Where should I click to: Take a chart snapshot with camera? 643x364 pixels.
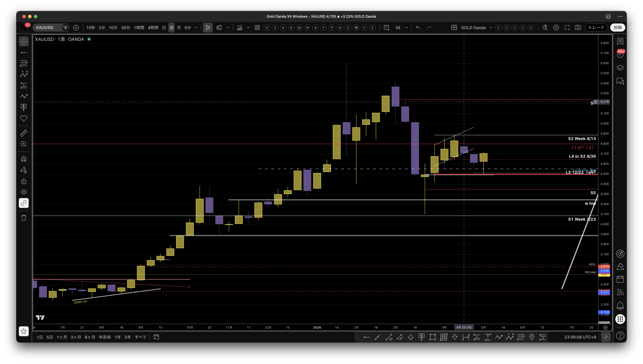click(578, 28)
